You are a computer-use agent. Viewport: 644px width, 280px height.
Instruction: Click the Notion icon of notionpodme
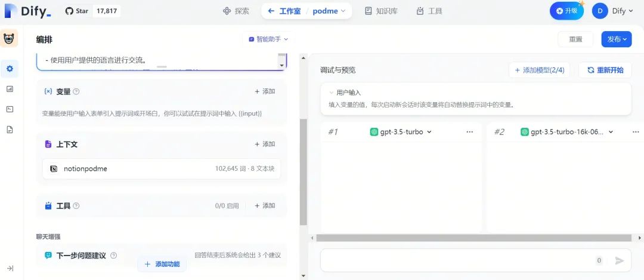pyautogui.click(x=54, y=168)
